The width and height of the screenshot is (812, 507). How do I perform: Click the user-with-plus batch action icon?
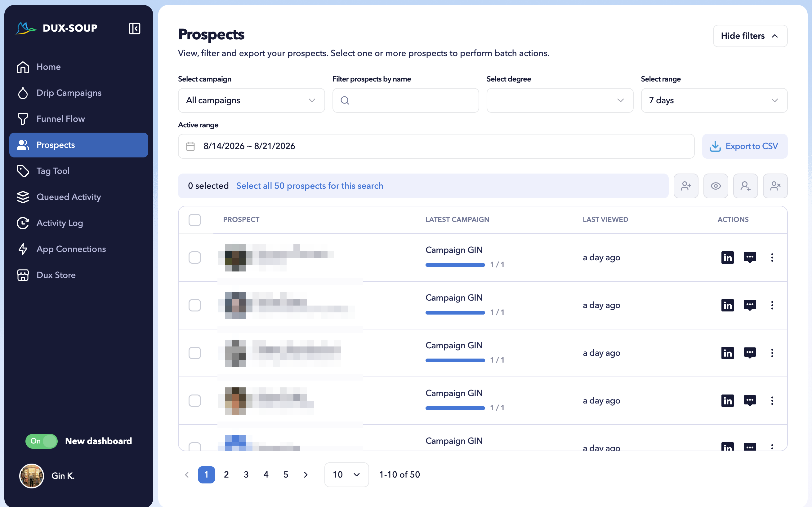[x=686, y=186]
